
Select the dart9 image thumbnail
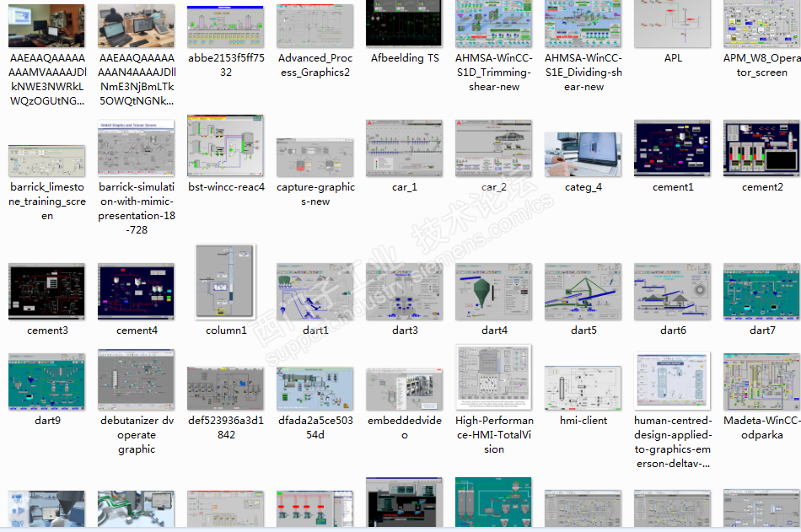[x=46, y=381]
